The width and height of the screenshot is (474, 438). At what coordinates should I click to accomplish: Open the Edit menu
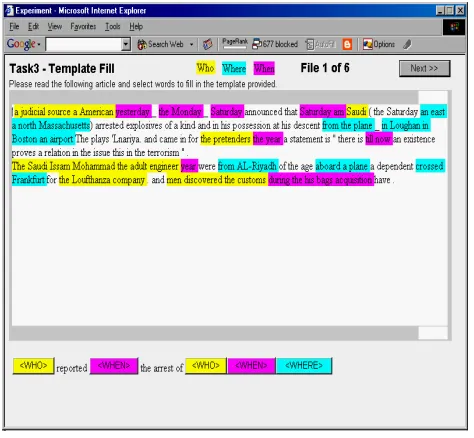pyautogui.click(x=33, y=26)
